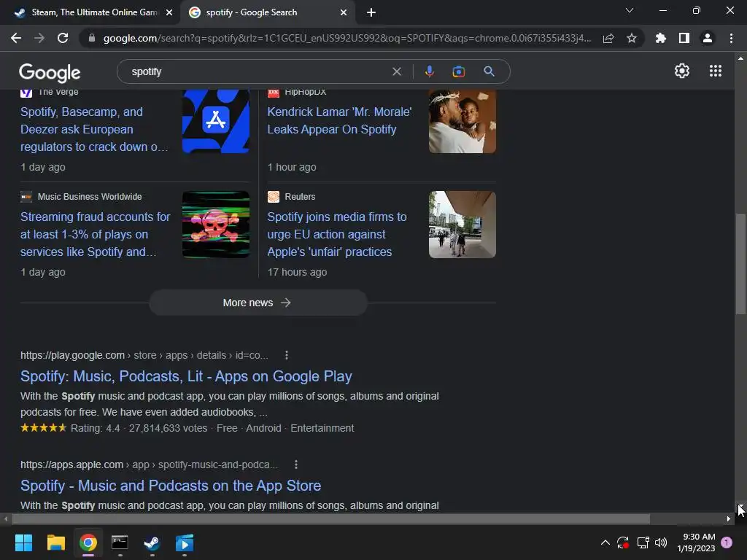Screen dimensions: 747x560
Task: Close the Steam tab
Action: pyautogui.click(x=169, y=12)
